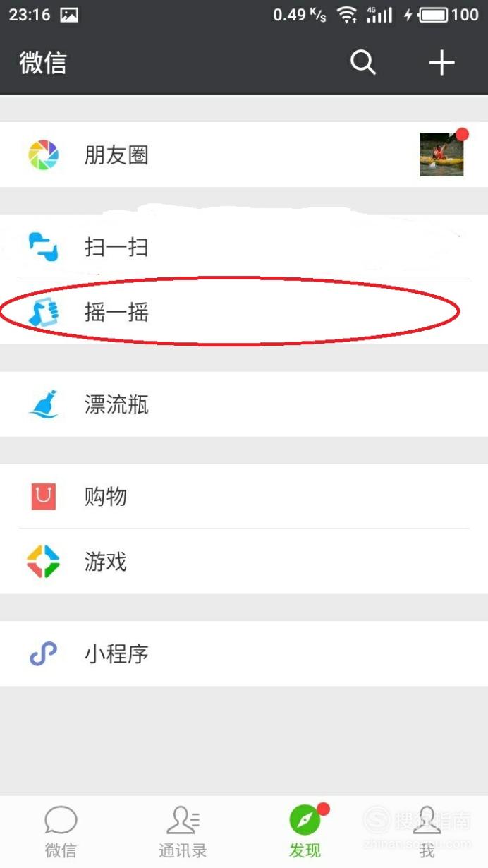Select the 发现 discover tab

click(x=305, y=832)
